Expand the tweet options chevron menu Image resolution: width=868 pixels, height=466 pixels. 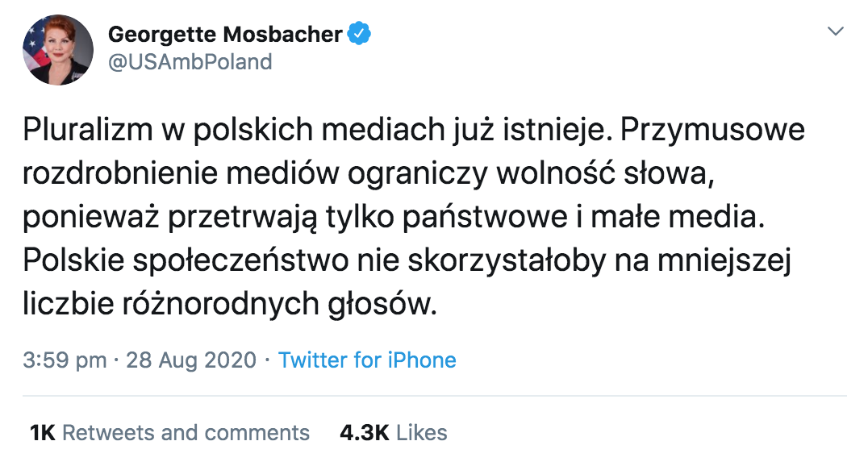click(837, 31)
